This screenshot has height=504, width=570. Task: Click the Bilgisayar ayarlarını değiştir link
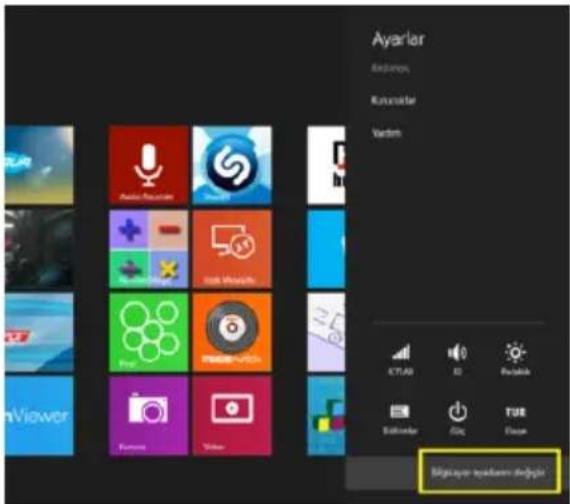click(488, 472)
